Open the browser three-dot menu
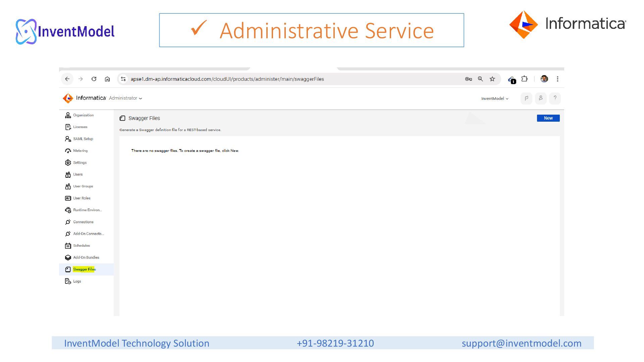The height and width of the screenshot is (362, 644). tap(557, 79)
